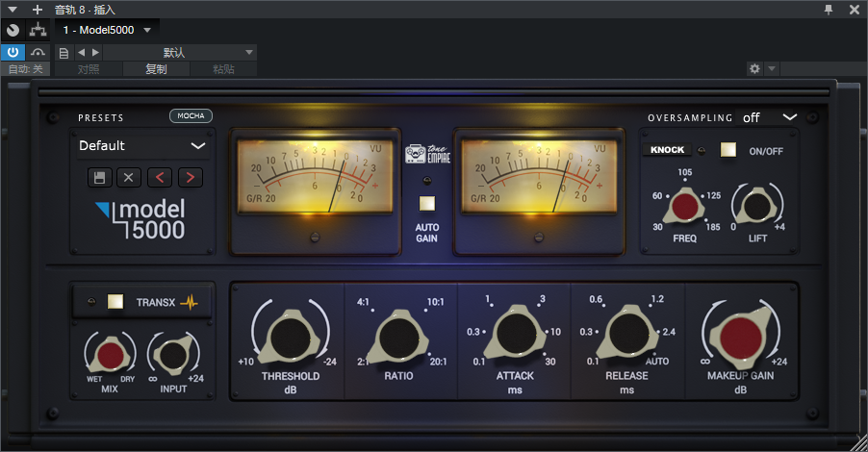Toggle the plugin power bypass button
This screenshot has height=452, width=868.
[x=13, y=53]
